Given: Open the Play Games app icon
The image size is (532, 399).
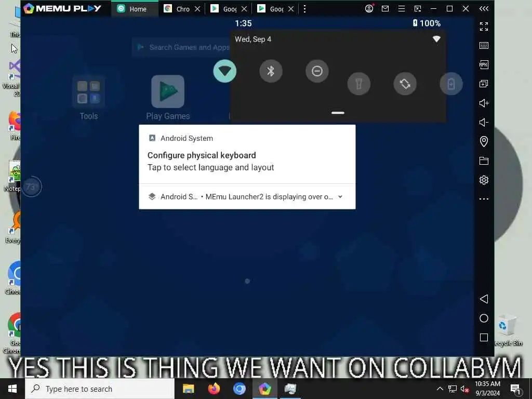Looking at the screenshot, I should pos(168,98).
